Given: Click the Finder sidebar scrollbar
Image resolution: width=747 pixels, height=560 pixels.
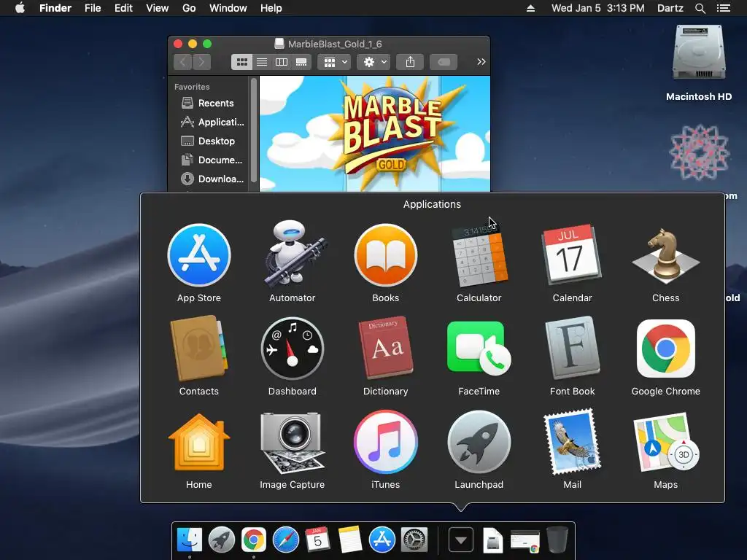Looking at the screenshot, I should [x=253, y=130].
